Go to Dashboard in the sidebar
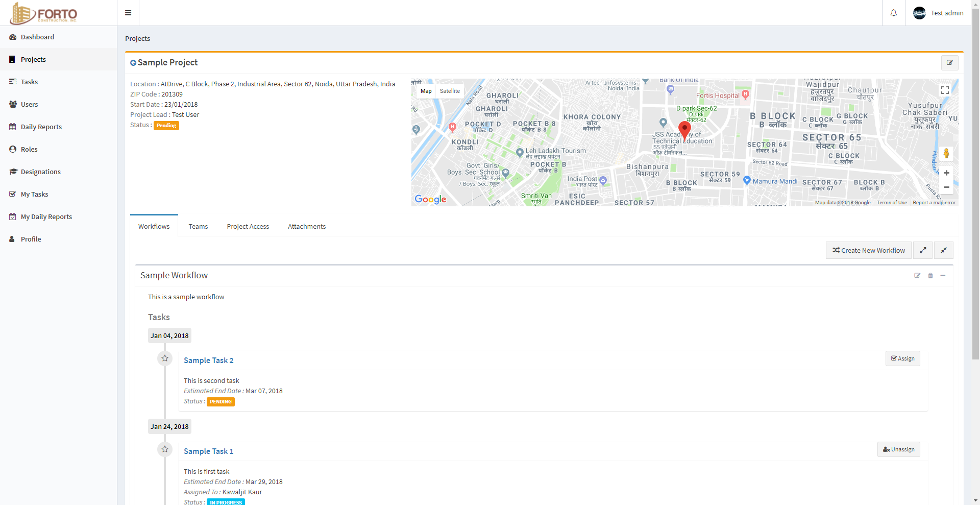980x505 pixels. (58, 37)
